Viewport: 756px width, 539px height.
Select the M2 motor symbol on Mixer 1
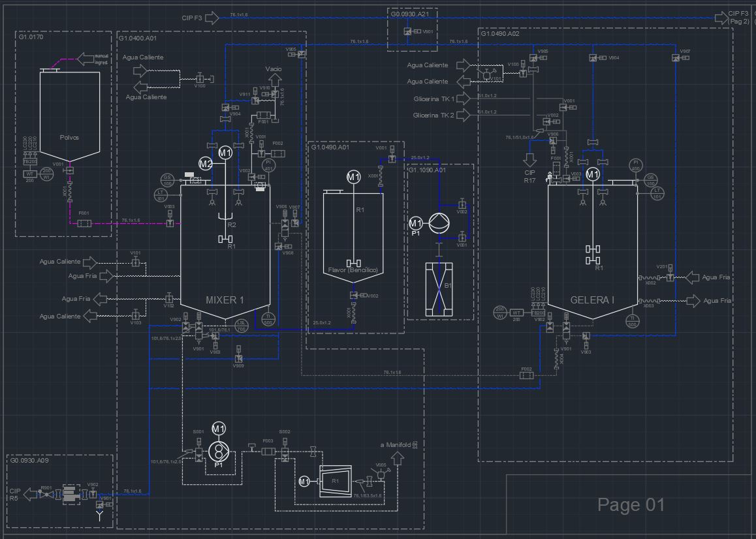click(206, 164)
